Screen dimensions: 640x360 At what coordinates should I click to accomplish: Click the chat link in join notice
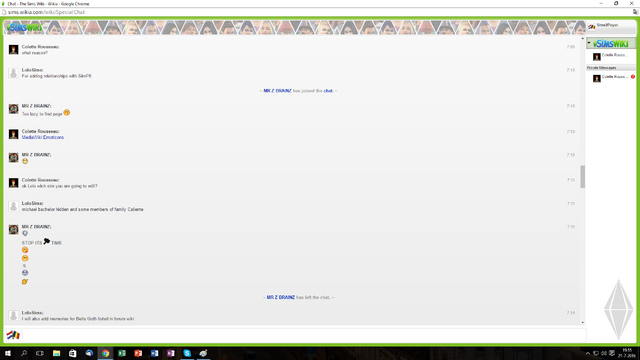[x=328, y=91]
